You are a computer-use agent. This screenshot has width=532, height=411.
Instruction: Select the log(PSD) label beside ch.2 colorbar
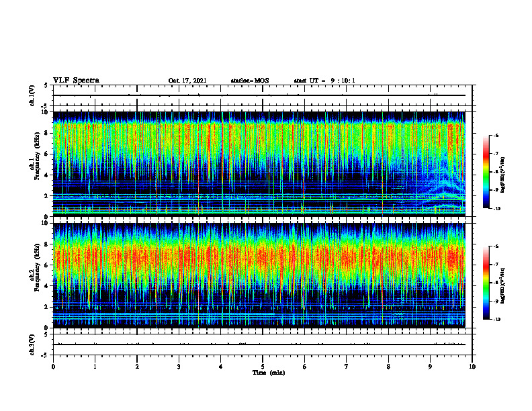[x=503, y=285]
